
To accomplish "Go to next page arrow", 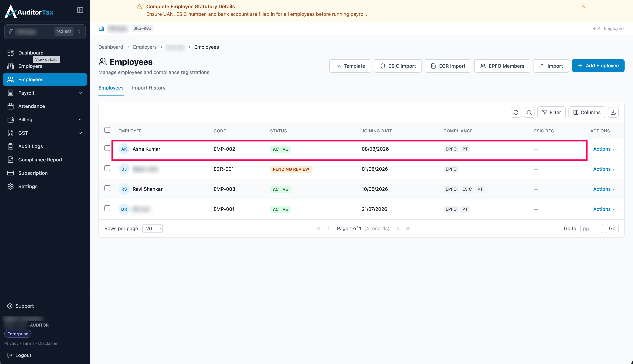I will click(x=398, y=228).
